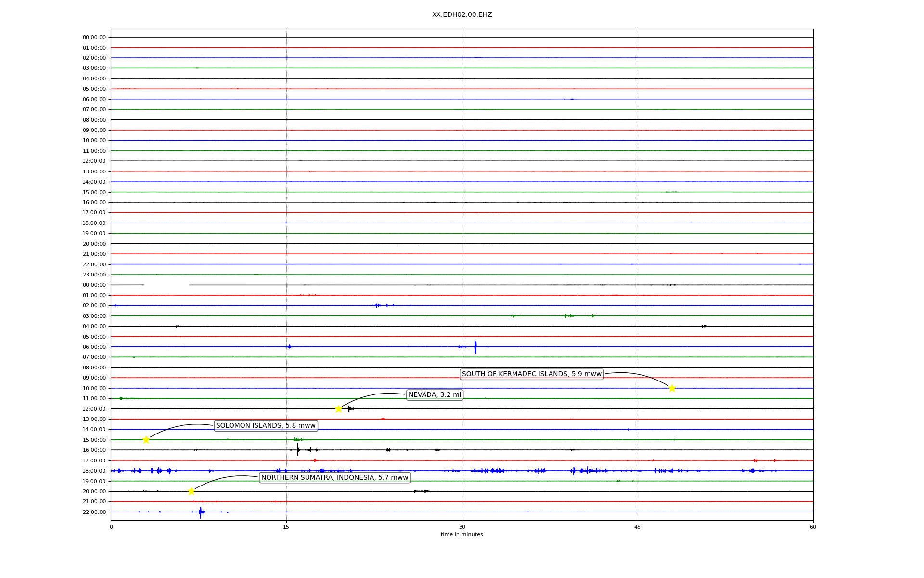Click the XX.EDH02.00.EHZ plot title
Viewport: 924px width, 578px height.
tap(462, 15)
